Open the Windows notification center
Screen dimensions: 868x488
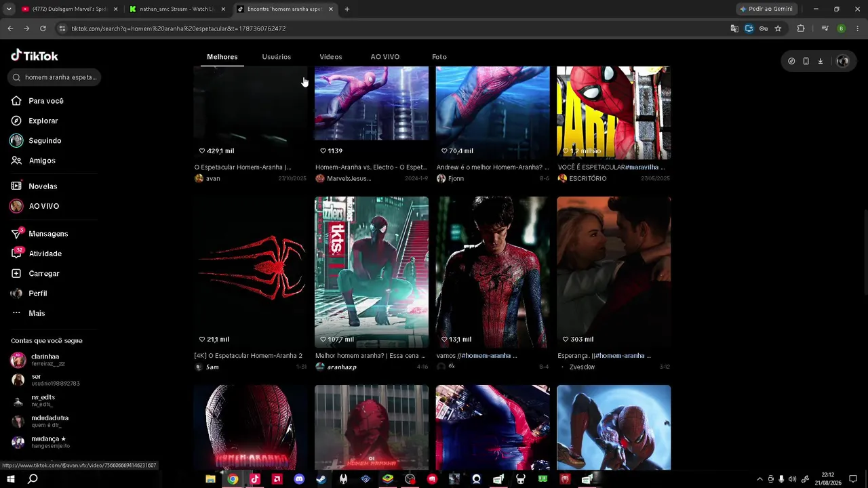(853, 479)
